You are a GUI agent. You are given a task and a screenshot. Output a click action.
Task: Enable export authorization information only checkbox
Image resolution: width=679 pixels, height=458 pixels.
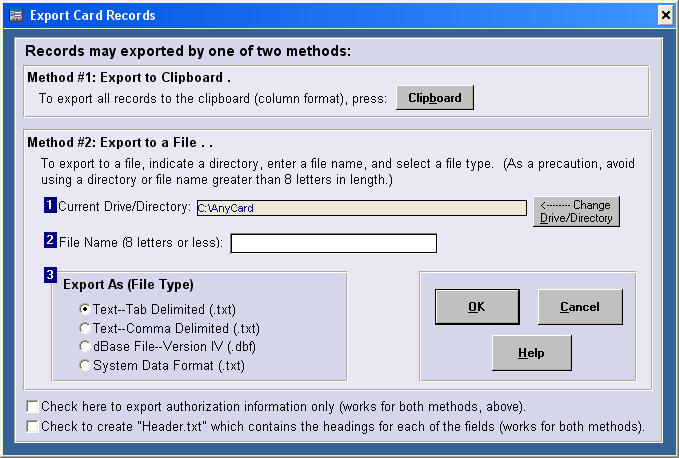(32, 406)
